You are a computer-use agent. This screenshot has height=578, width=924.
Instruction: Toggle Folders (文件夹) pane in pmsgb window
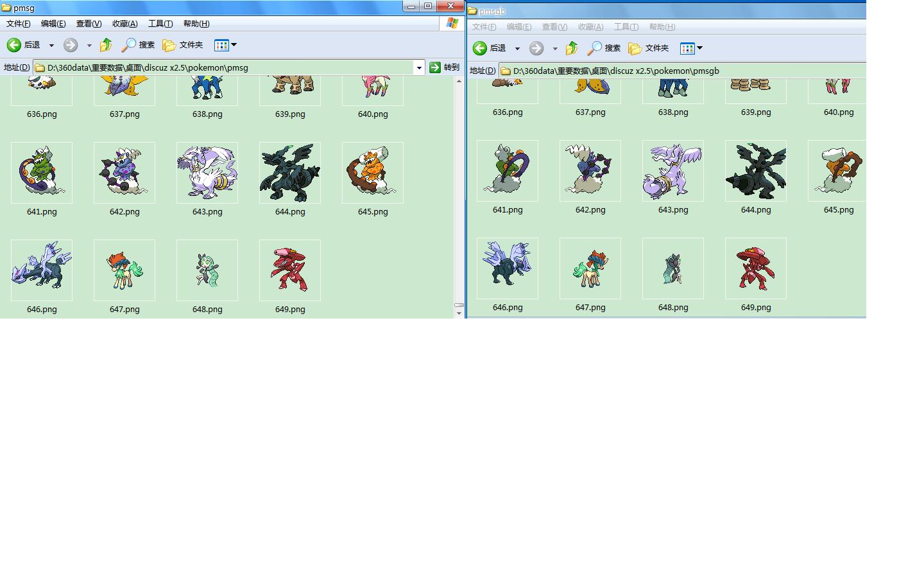(649, 48)
